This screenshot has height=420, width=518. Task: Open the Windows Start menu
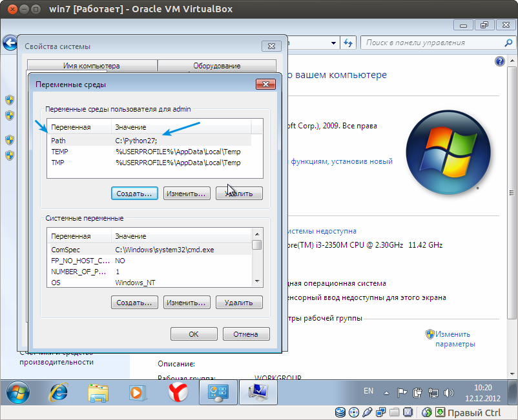click(17, 392)
